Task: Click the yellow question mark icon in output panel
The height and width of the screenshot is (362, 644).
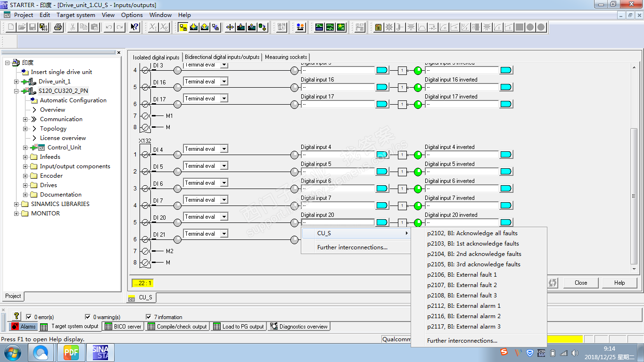Action: coord(17,316)
